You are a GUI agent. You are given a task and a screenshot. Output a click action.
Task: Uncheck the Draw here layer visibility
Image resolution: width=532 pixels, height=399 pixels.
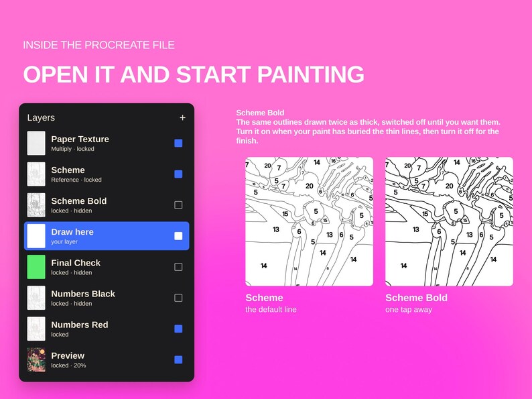pyautogui.click(x=178, y=236)
